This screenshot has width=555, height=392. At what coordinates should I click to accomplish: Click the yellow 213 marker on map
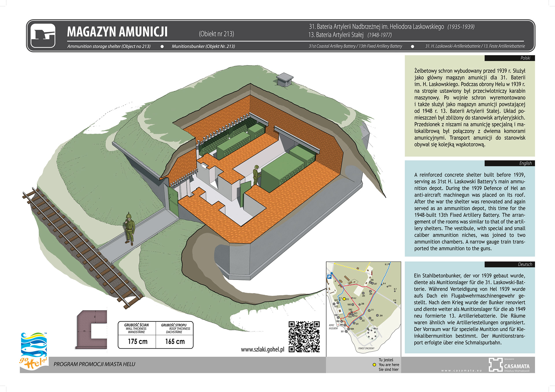[344, 299]
